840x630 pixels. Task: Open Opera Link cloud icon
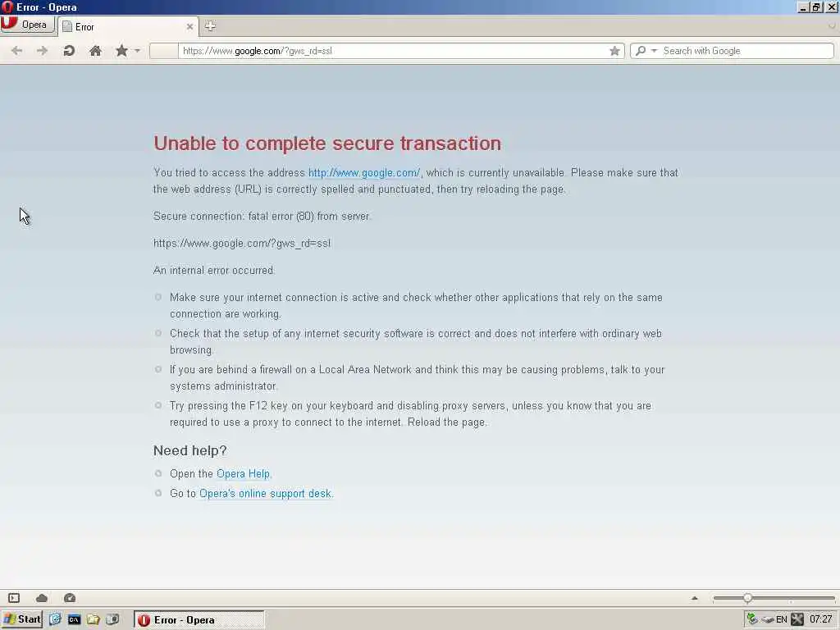tap(42, 598)
